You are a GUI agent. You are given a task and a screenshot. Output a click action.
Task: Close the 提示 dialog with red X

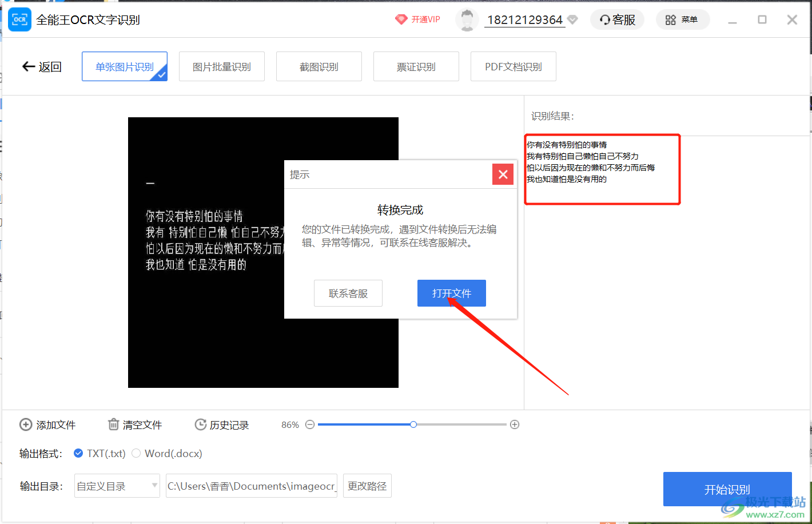[x=503, y=174]
